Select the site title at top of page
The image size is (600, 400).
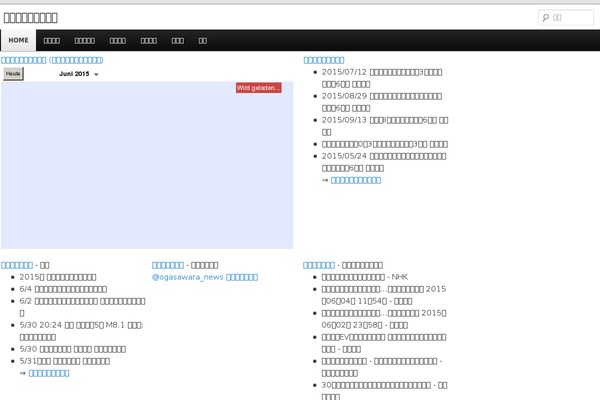tap(31, 18)
